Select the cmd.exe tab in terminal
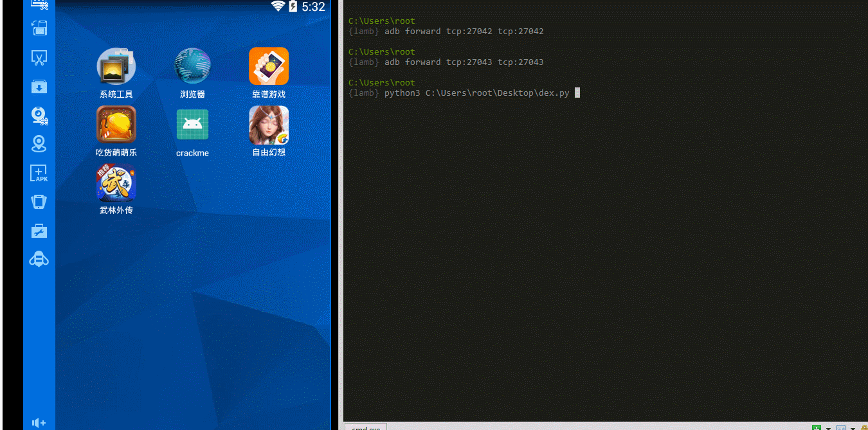868x430 pixels. coord(366,427)
